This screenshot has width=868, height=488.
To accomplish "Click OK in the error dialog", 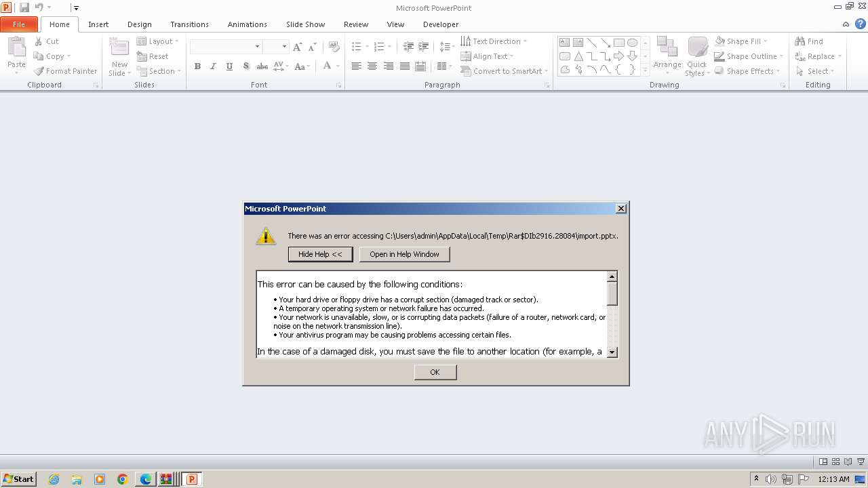I will tap(435, 372).
